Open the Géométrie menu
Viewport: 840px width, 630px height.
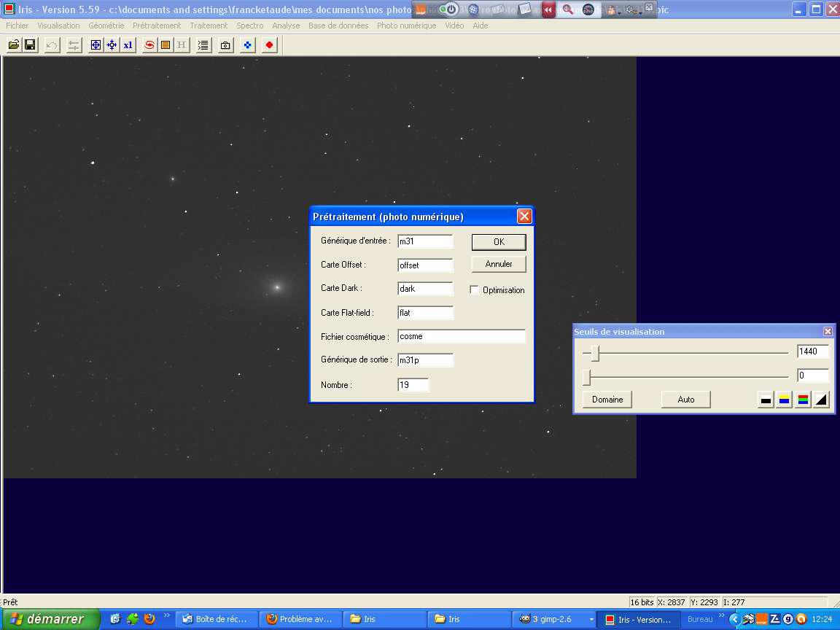point(106,26)
